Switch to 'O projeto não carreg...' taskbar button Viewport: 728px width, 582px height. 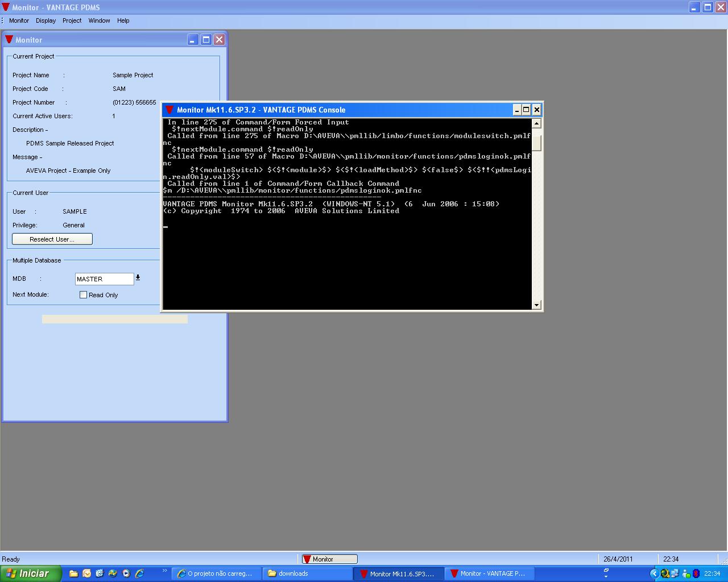(217, 573)
